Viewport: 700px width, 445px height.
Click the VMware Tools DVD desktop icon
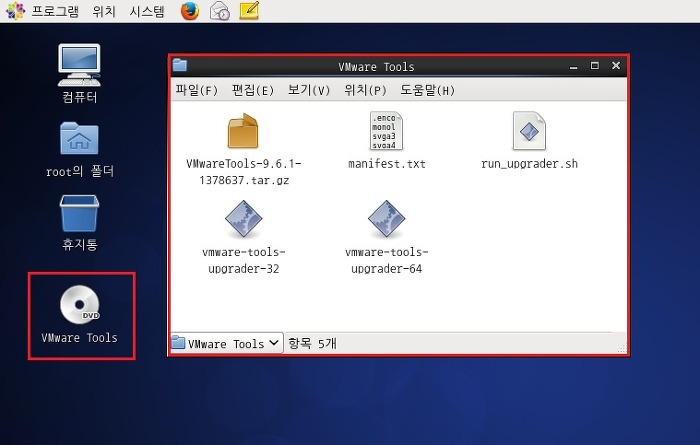[x=80, y=304]
